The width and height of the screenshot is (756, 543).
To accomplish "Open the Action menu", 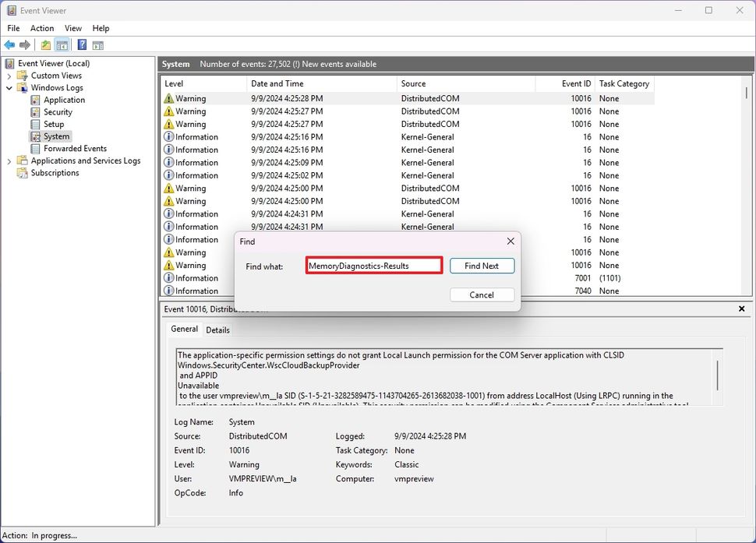I will pyautogui.click(x=42, y=28).
